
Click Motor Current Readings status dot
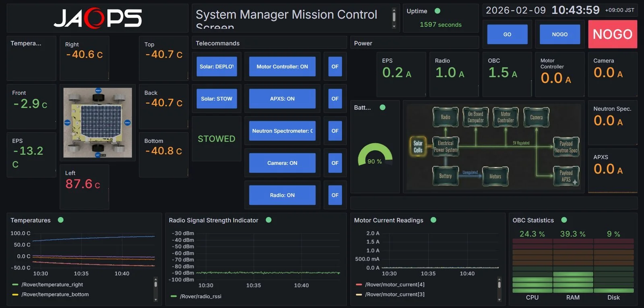pos(433,220)
